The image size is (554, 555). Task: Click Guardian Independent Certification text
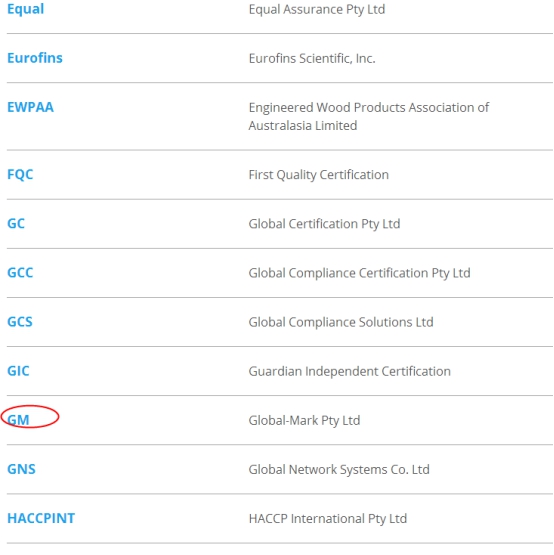point(350,372)
